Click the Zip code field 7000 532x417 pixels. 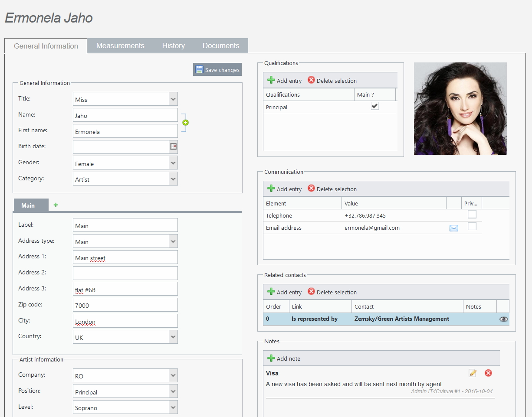[x=125, y=305]
